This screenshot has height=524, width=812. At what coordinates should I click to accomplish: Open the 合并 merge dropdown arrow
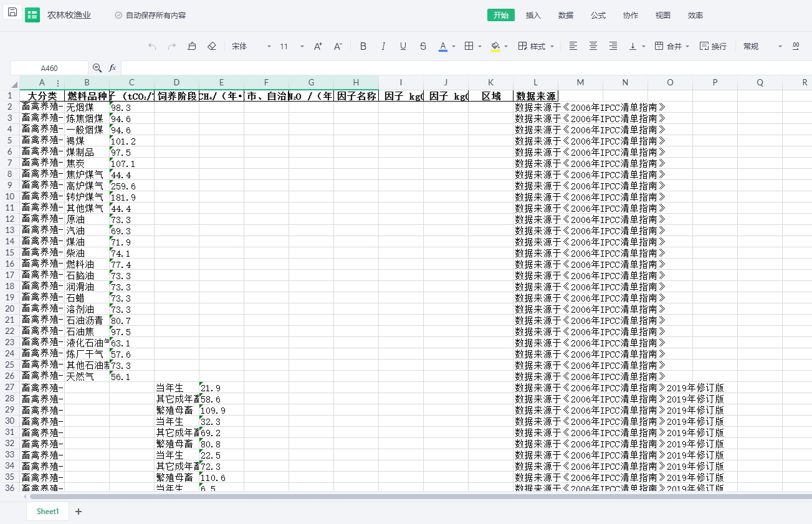pyautogui.click(x=687, y=46)
